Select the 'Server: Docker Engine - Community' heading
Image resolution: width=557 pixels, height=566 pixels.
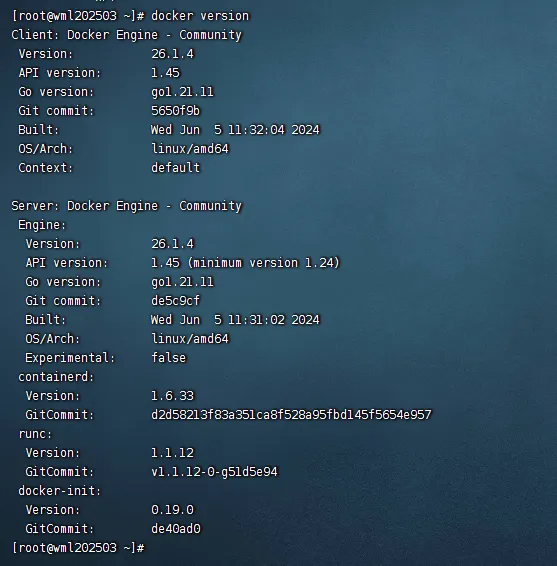(127, 206)
